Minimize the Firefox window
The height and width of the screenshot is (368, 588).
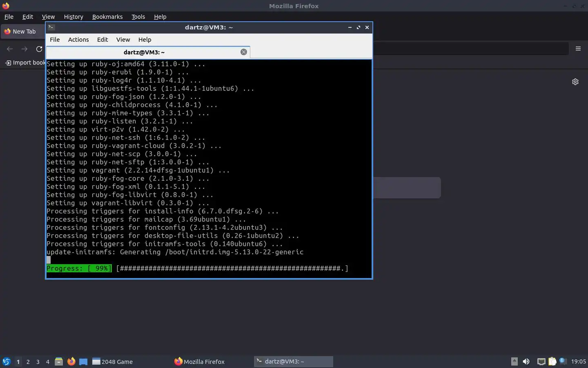pos(566,6)
